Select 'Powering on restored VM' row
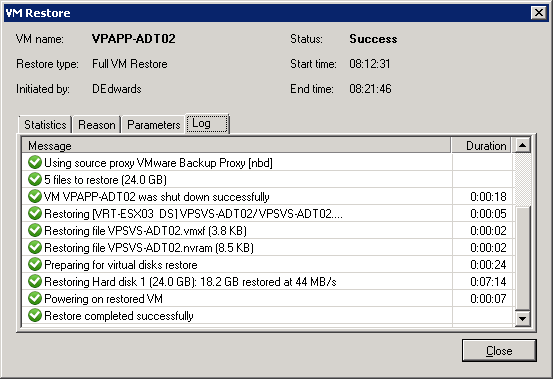 coord(267,298)
